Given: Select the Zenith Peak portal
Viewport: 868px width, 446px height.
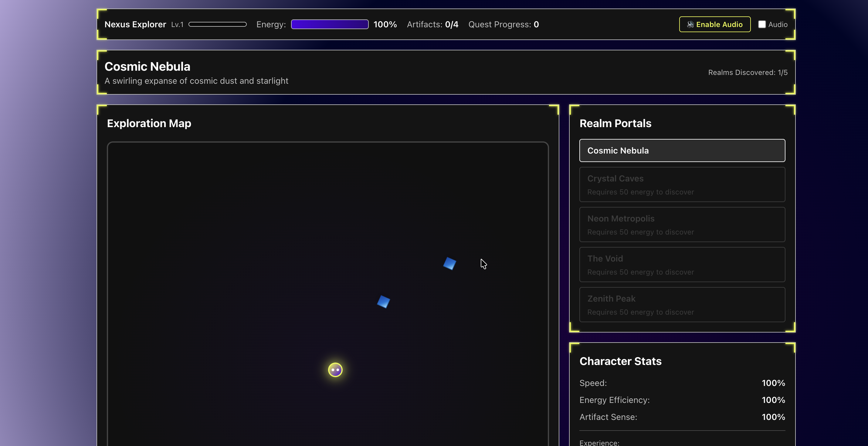Looking at the screenshot, I should (x=682, y=305).
